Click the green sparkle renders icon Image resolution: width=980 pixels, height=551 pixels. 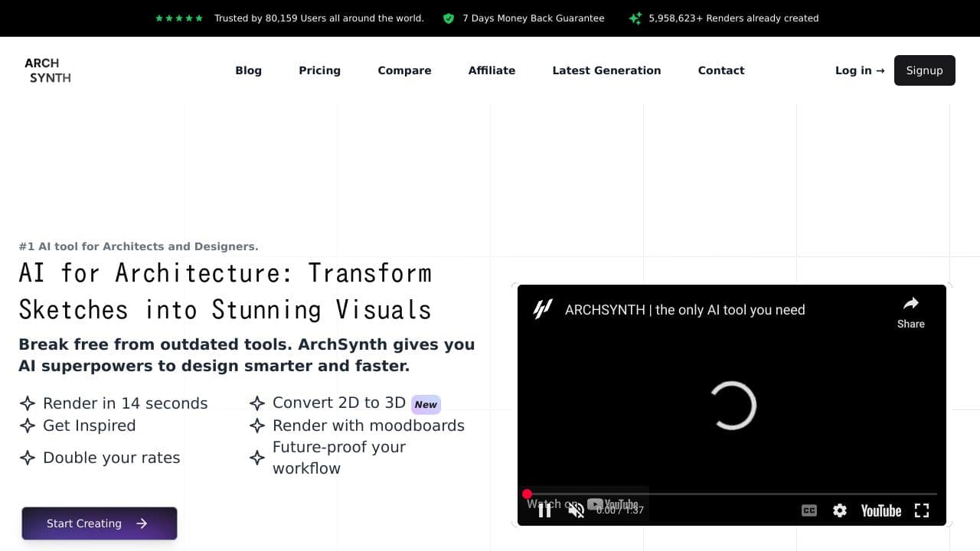(635, 18)
